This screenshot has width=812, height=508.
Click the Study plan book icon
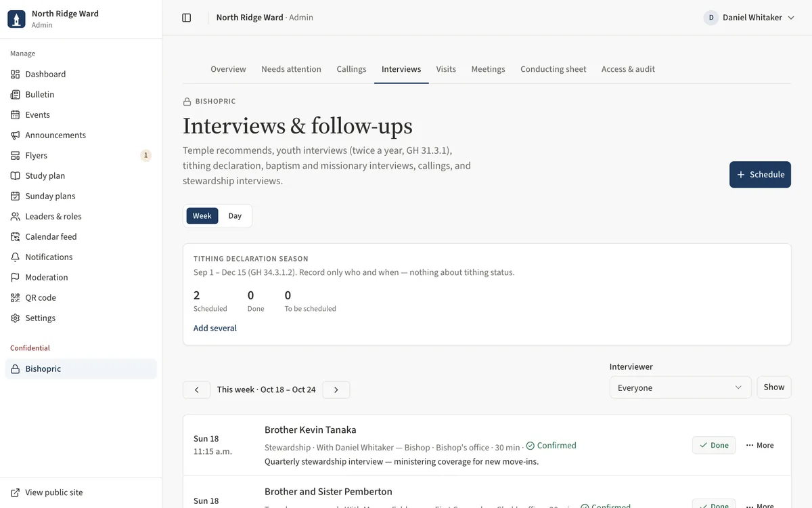15,175
